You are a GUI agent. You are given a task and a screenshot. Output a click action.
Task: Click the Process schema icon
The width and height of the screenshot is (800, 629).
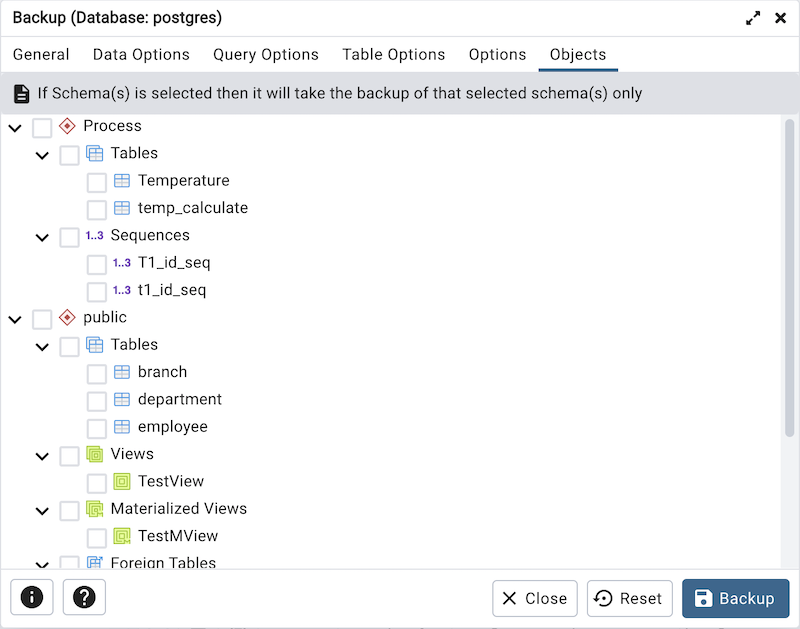pyautogui.click(x=67, y=126)
